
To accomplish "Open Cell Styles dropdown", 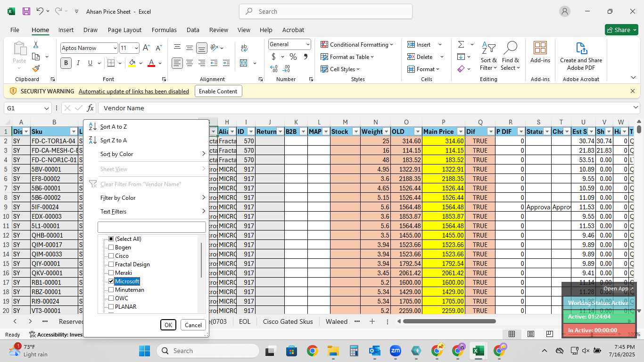I will [x=340, y=69].
